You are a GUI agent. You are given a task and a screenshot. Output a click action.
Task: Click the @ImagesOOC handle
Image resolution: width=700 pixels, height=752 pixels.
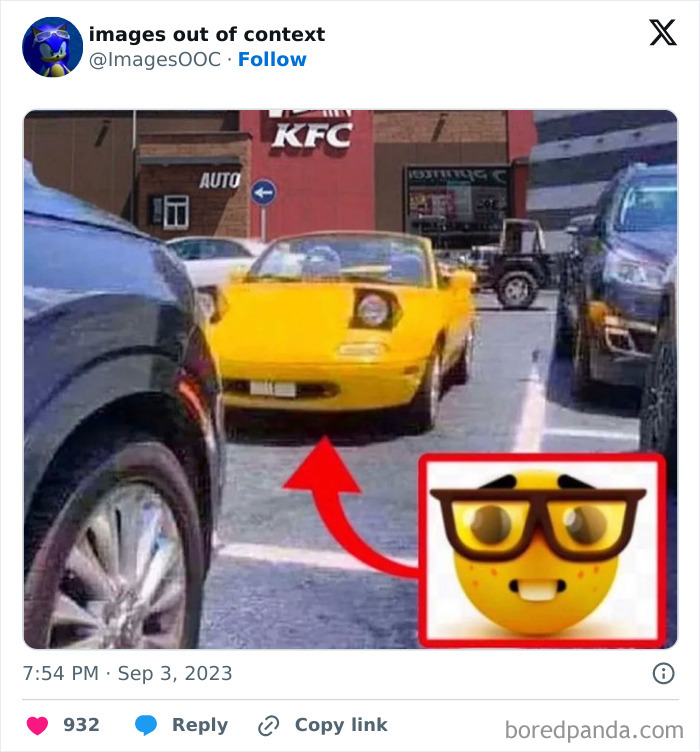click(x=154, y=59)
